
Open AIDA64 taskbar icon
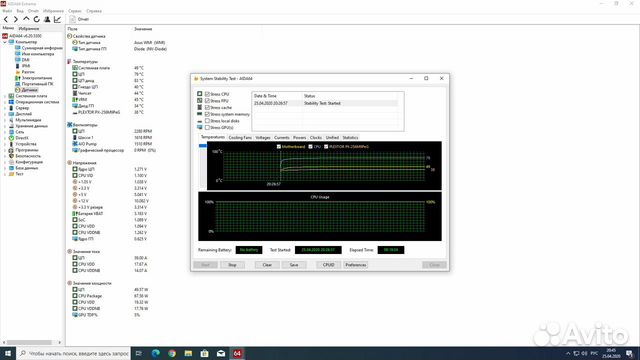point(237,353)
